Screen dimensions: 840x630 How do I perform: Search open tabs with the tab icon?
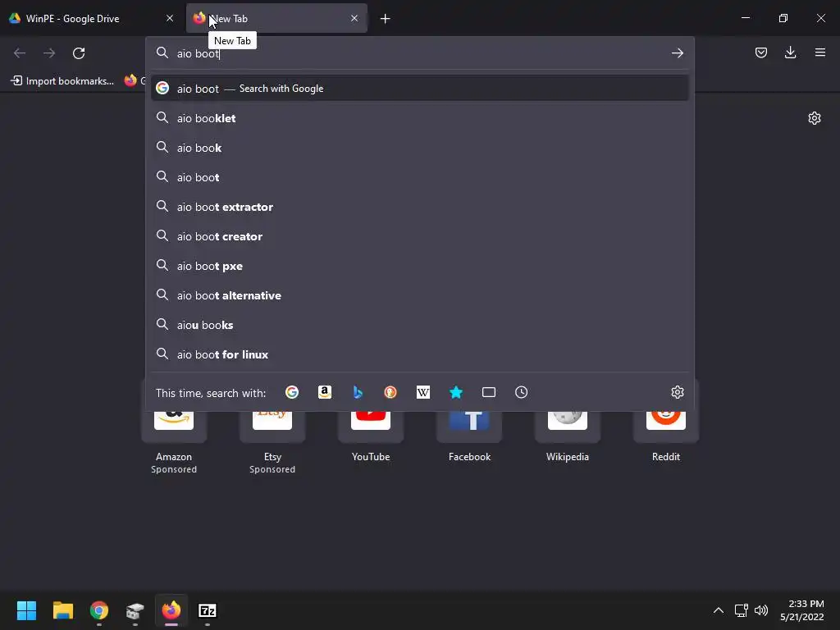(x=489, y=392)
